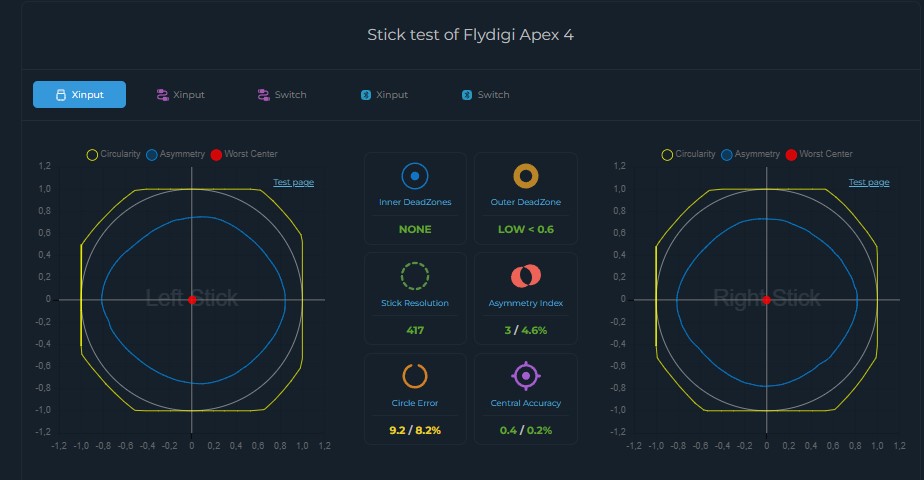
Task: Click the Bluetooth icon beside Switch tab
Action: pyautogui.click(x=467, y=95)
